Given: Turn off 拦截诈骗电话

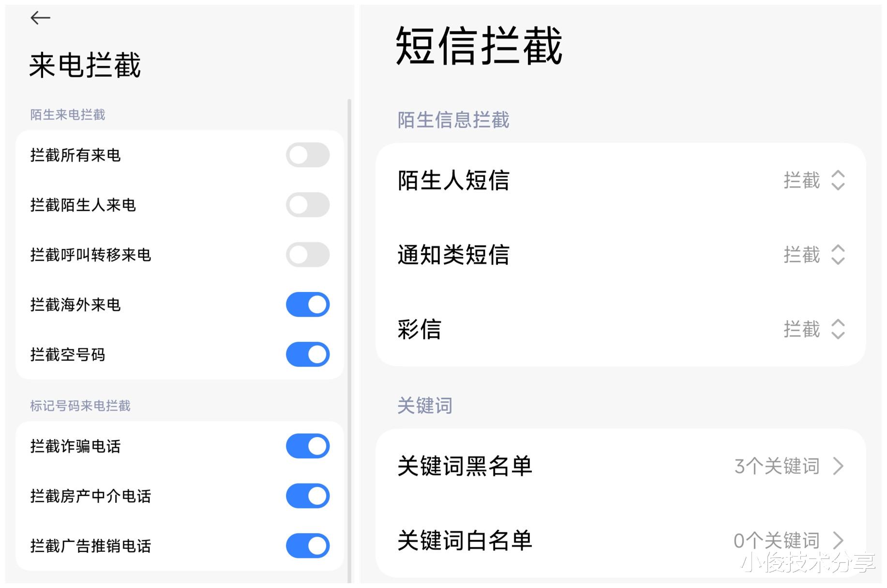Looking at the screenshot, I should 308,446.
